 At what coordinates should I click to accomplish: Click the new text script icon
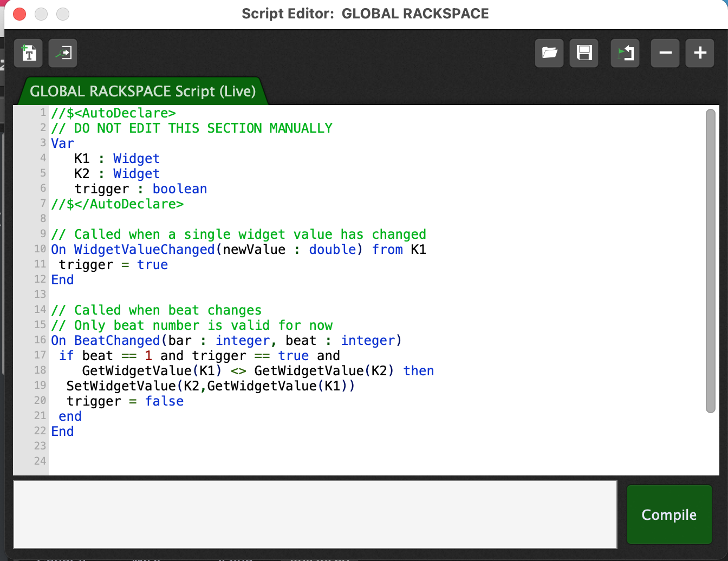[x=28, y=53]
